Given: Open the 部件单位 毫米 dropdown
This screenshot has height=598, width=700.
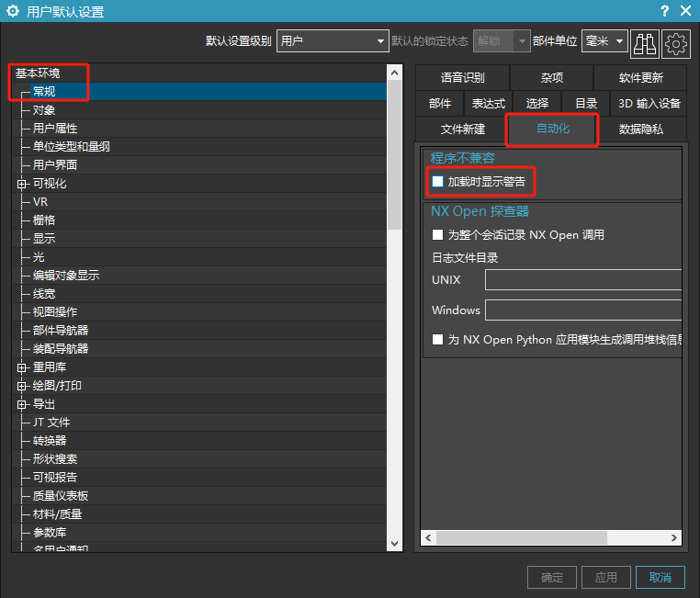Looking at the screenshot, I should click(604, 41).
